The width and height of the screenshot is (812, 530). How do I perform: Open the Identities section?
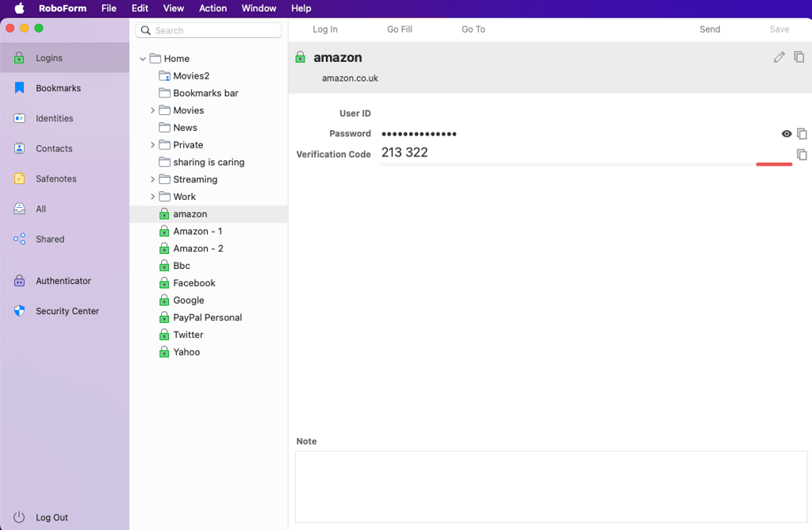tap(64, 118)
